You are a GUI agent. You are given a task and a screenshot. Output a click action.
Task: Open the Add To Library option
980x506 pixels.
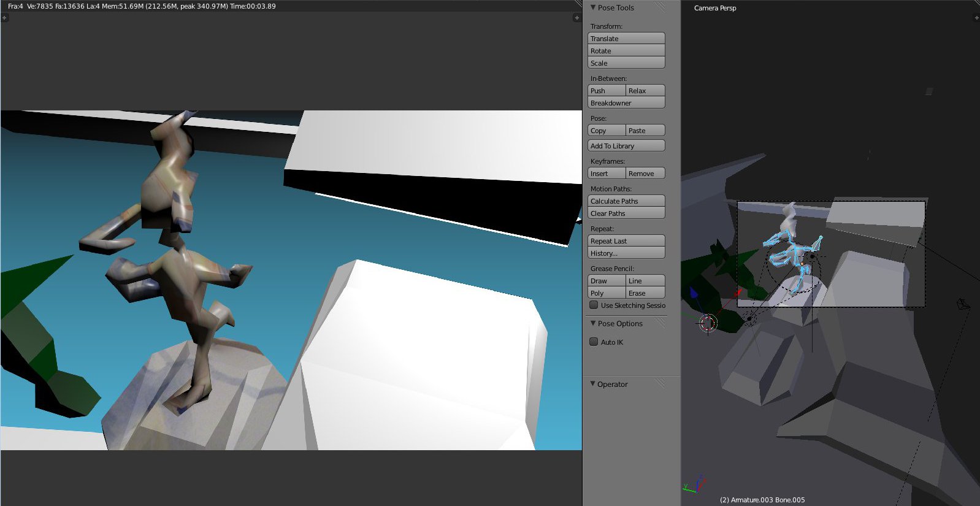tap(626, 146)
